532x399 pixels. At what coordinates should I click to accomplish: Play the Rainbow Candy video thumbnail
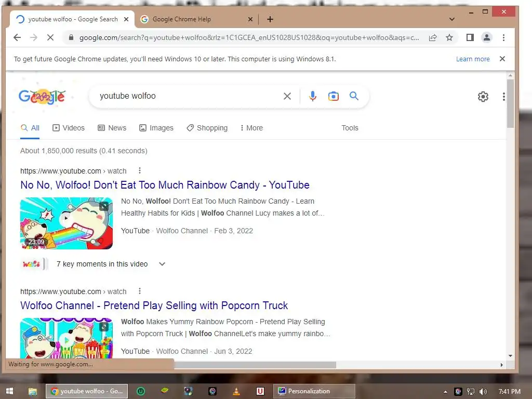coord(66,223)
